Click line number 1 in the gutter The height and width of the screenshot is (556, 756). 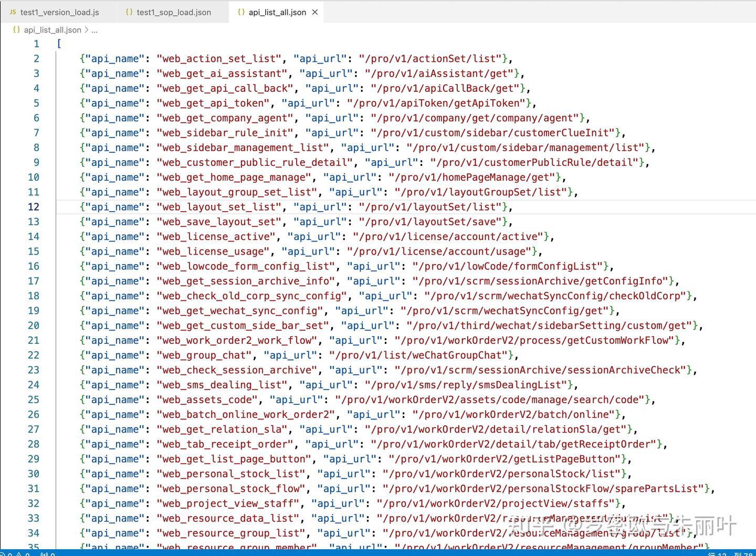click(36, 44)
